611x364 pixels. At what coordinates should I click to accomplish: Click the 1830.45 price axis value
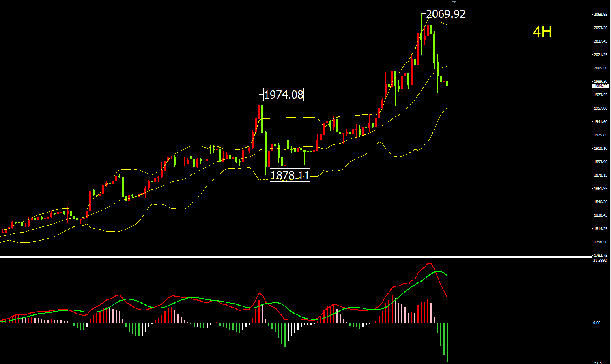pos(600,215)
